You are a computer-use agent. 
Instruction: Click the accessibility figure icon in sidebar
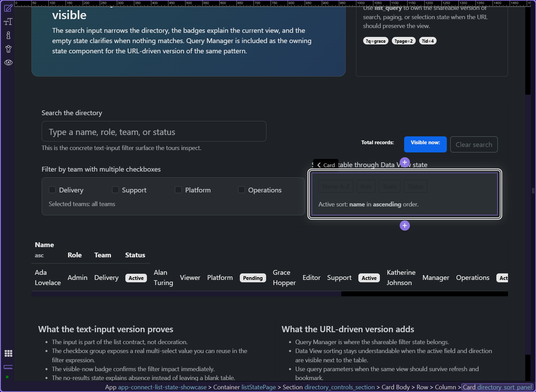coord(8,35)
